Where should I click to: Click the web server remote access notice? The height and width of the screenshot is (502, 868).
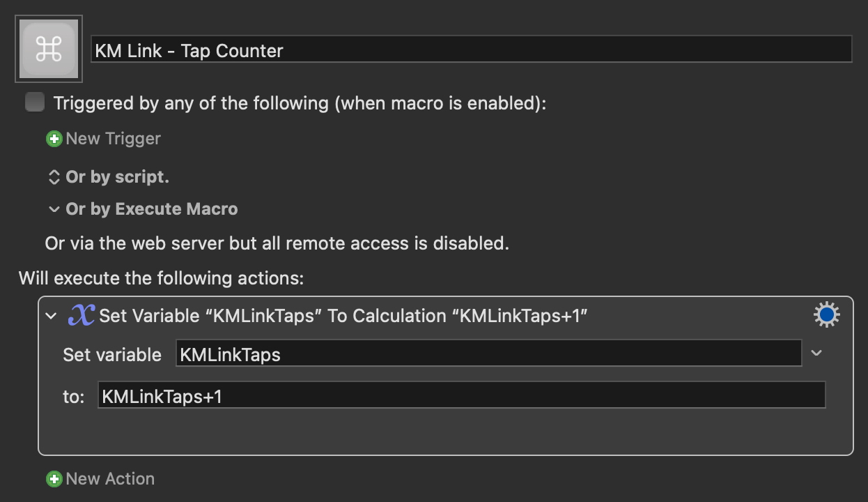tap(277, 243)
